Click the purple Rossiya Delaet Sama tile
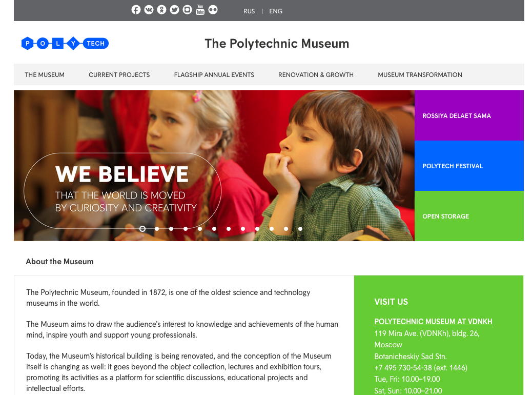Viewport: 532px width, 395px height. tap(469, 116)
